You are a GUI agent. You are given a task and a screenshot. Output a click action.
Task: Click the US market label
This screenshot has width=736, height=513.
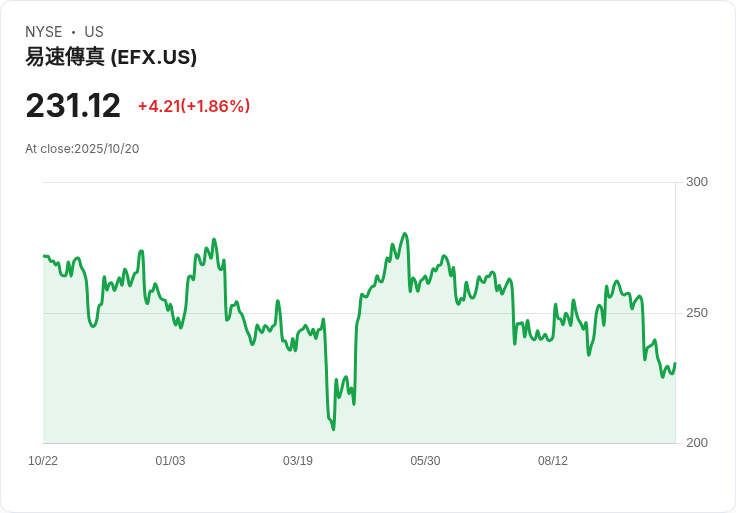click(x=94, y=32)
